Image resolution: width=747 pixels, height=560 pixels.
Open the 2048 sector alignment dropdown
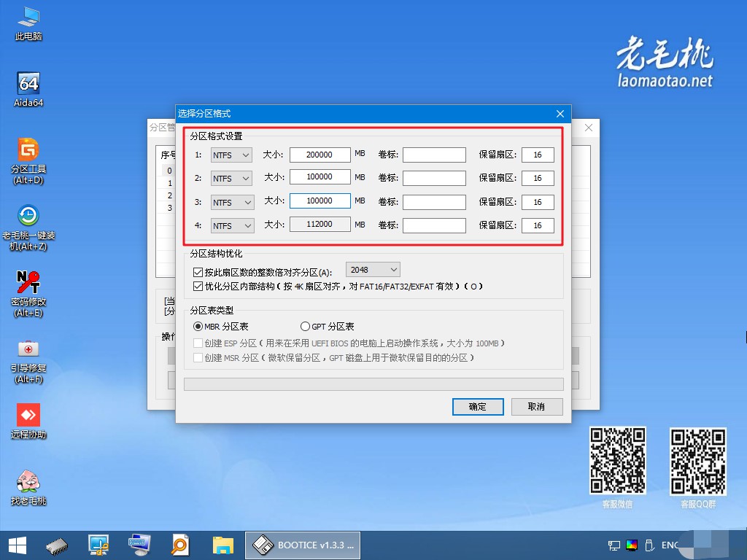(x=373, y=270)
